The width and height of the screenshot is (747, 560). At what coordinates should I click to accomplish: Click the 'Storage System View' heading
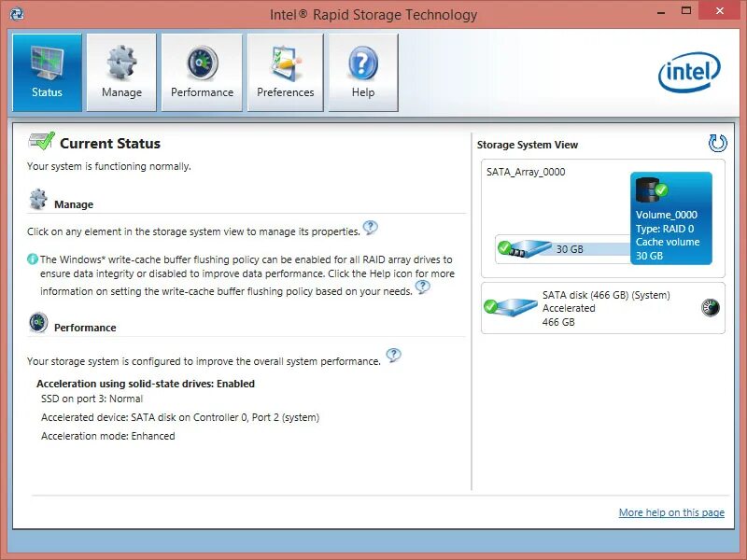(528, 145)
